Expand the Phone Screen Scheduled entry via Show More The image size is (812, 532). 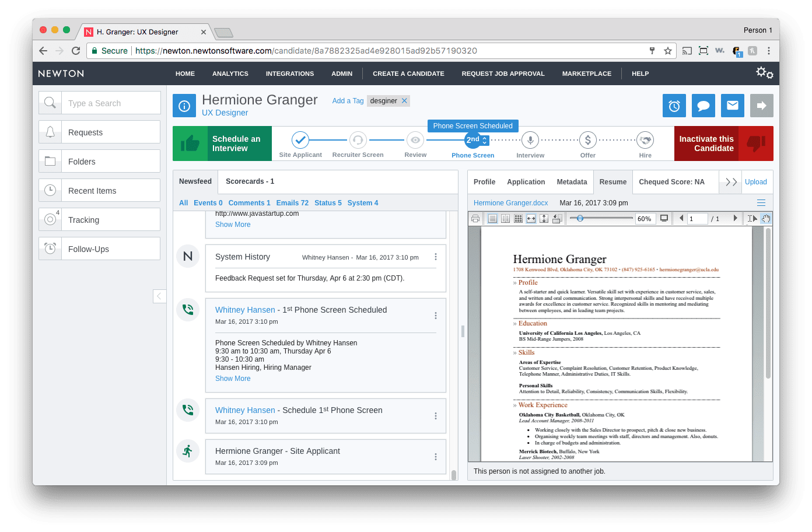coord(233,378)
